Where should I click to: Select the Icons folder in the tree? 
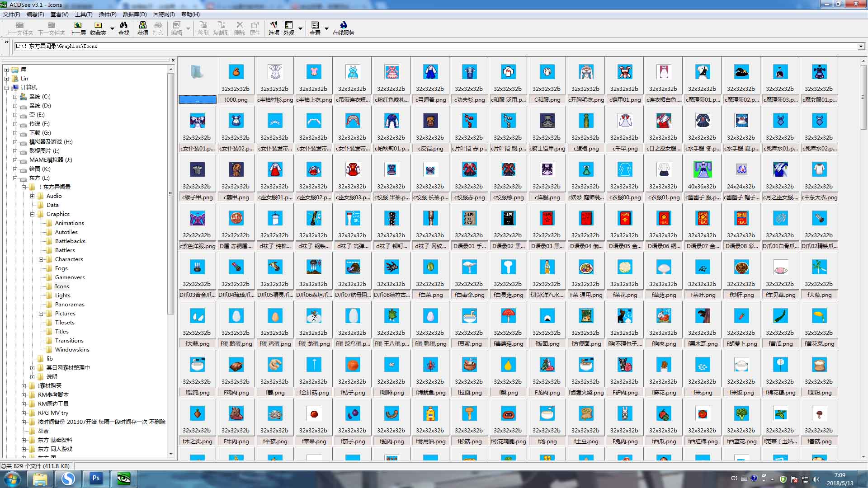[62, 286]
